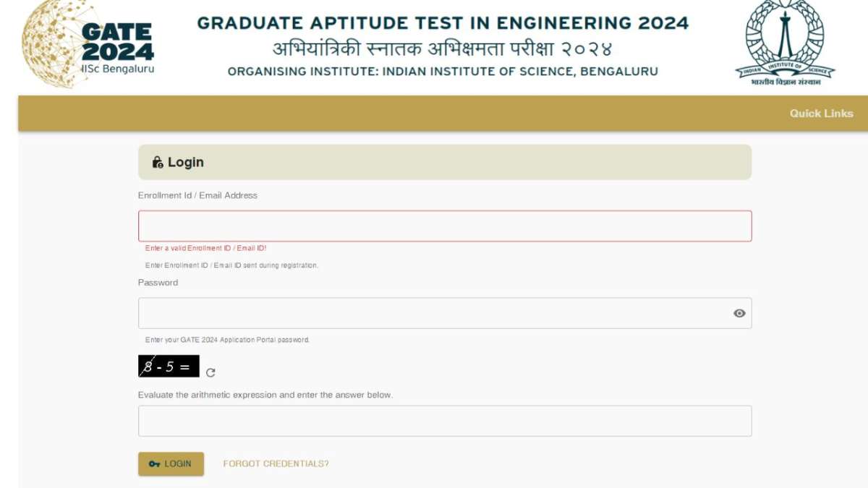This screenshot has width=868, height=488.
Task: Click the Enrollment Id / Email Address field
Action: [x=444, y=225]
